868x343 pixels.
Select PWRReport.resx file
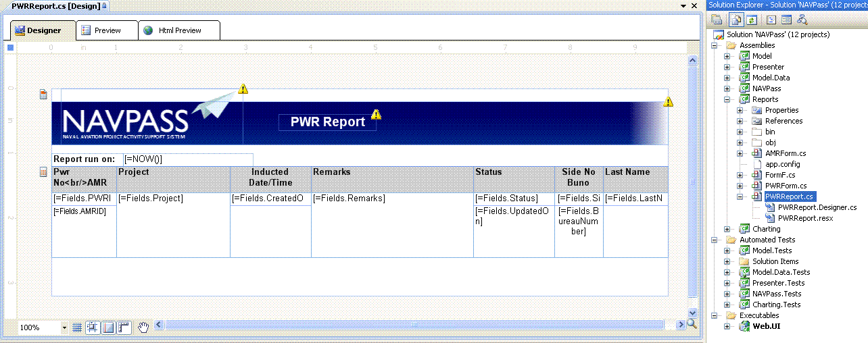[x=805, y=218]
